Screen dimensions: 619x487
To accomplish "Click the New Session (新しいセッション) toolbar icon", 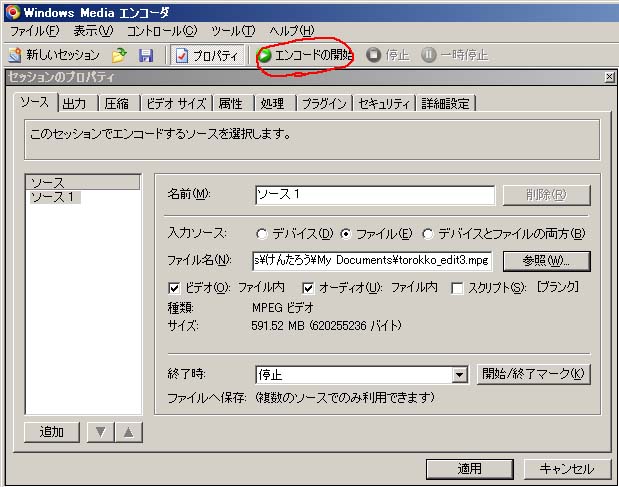I will pyautogui.click(x=15, y=55).
